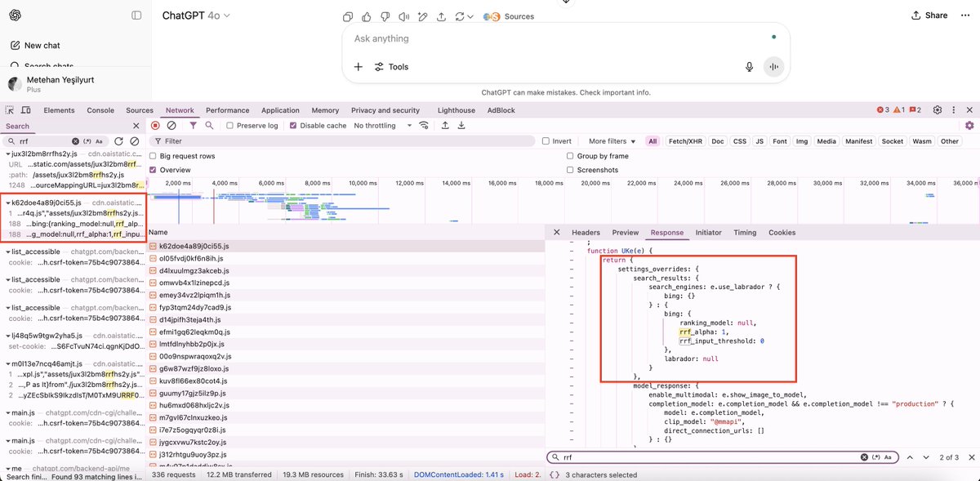The height and width of the screenshot is (481, 980).
Task: Open the network filter icon
Action: [194, 125]
